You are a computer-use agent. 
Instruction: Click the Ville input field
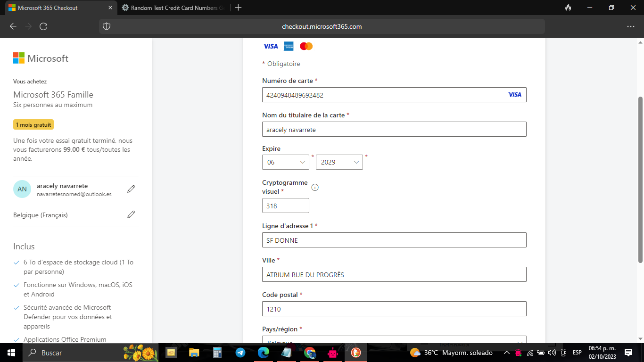tap(394, 274)
